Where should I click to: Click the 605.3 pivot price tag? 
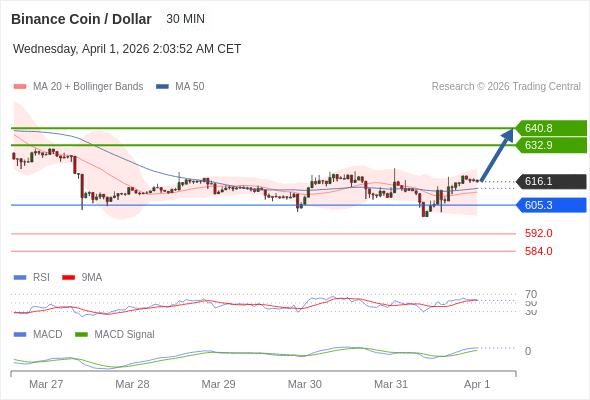coord(551,205)
